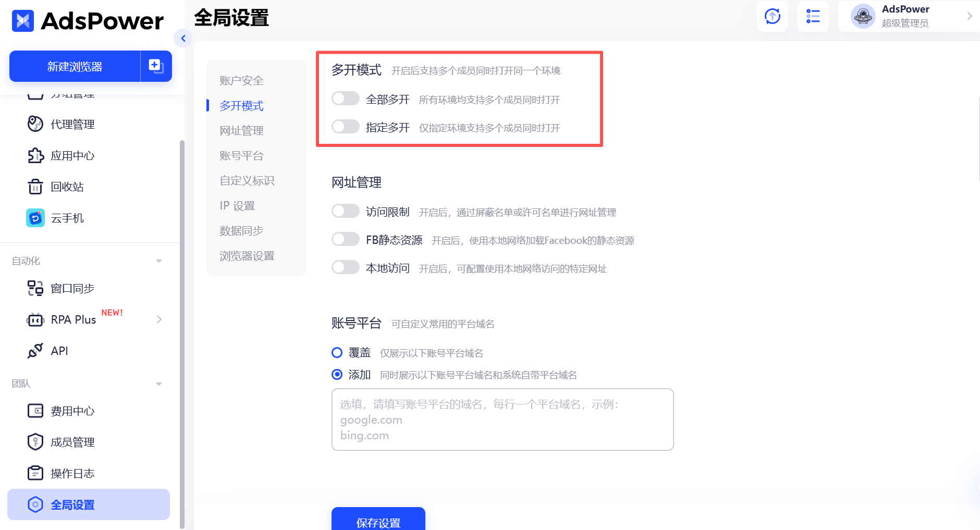The height and width of the screenshot is (530, 980).
Task: Click the batch create browser icon
Action: click(x=156, y=66)
